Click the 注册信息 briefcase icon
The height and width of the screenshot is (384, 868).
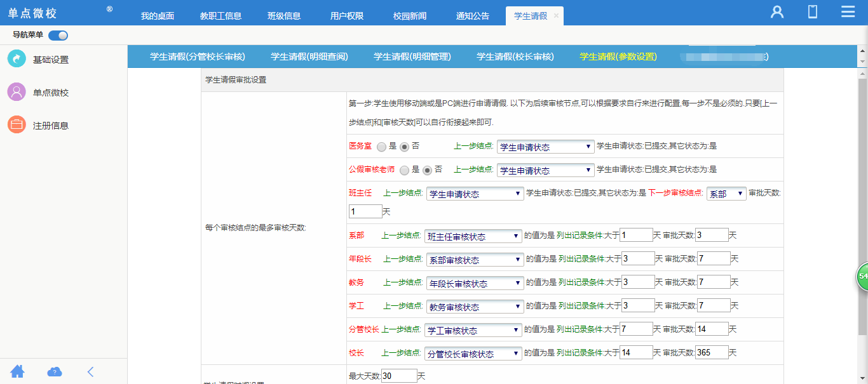17,125
